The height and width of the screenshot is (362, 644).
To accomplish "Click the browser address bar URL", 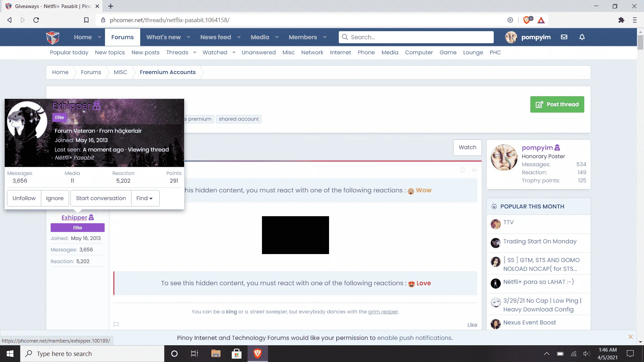I will pos(170,20).
